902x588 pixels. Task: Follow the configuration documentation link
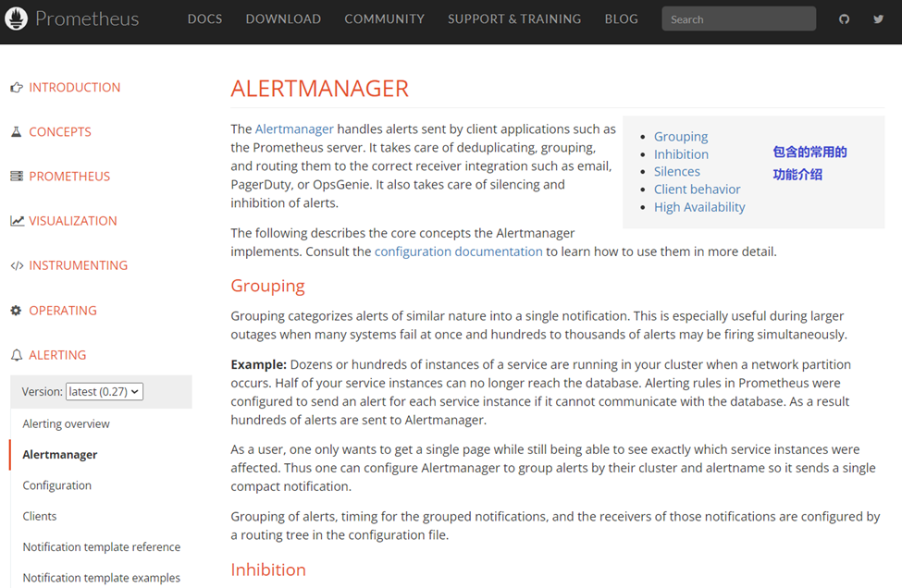point(459,251)
